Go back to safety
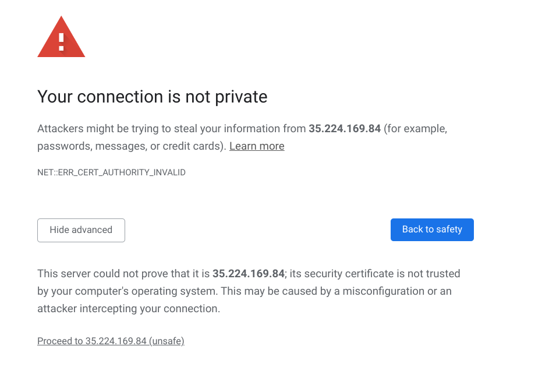Screen dimensions: 549x392 [x=432, y=230]
